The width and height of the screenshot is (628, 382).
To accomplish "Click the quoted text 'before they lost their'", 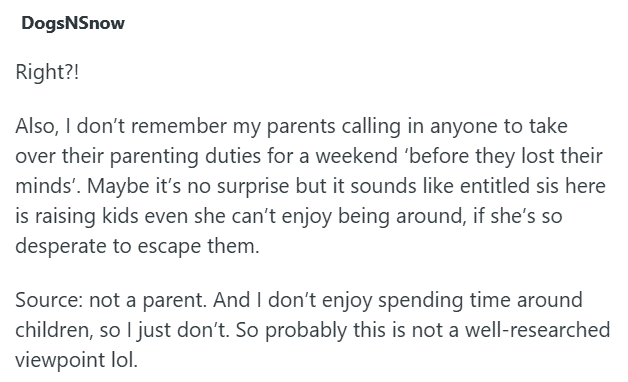I will click(500, 156).
